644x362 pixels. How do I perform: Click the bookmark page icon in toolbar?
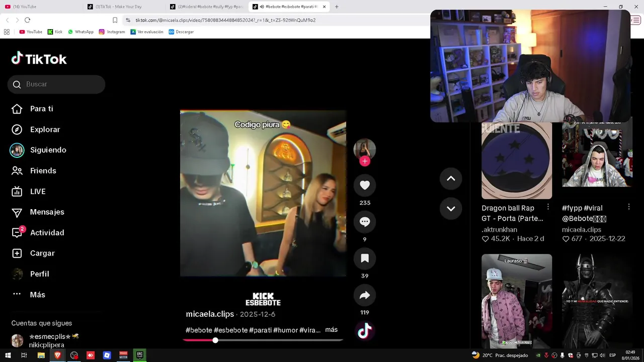[115, 20]
